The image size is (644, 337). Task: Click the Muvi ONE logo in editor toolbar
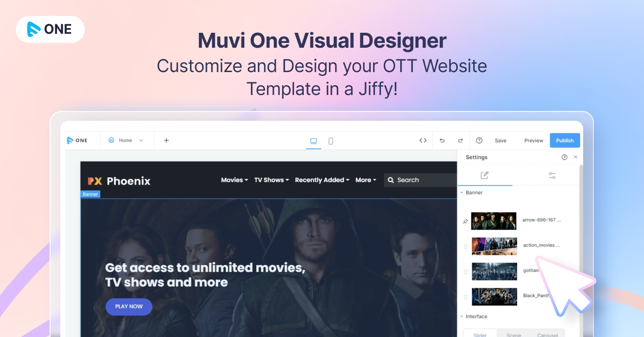tap(77, 140)
